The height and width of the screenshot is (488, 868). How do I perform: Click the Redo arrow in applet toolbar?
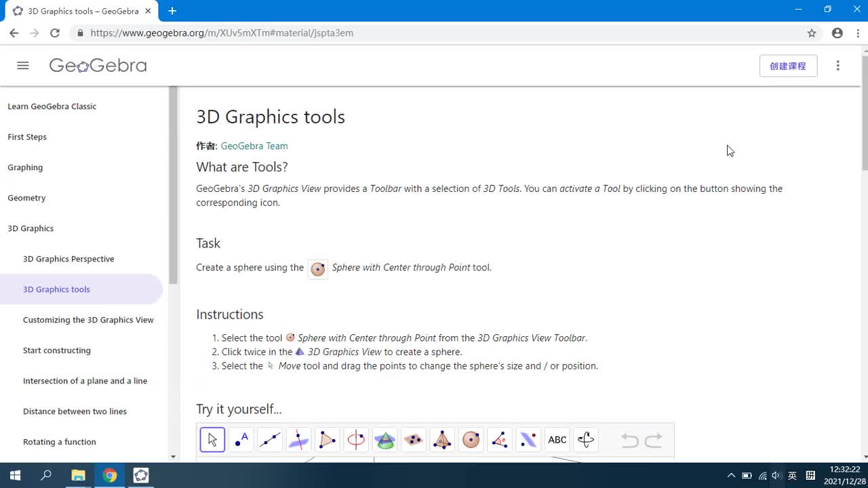click(x=653, y=441)
